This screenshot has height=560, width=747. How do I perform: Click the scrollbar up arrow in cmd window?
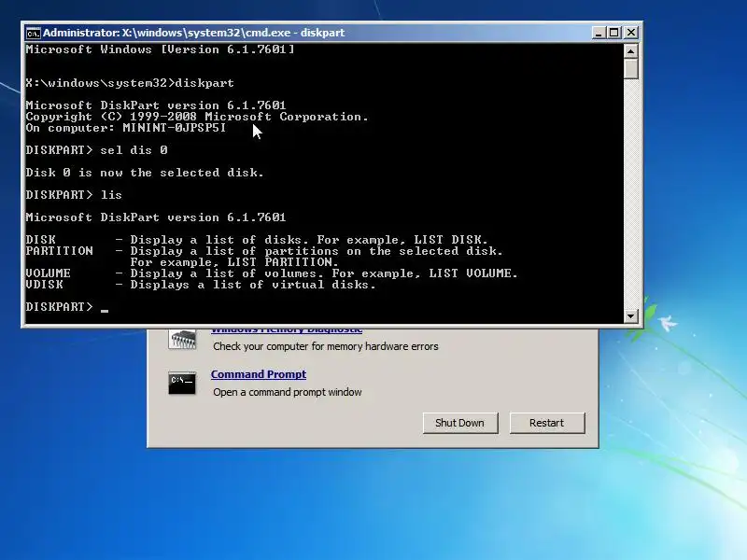pos(631,51)
